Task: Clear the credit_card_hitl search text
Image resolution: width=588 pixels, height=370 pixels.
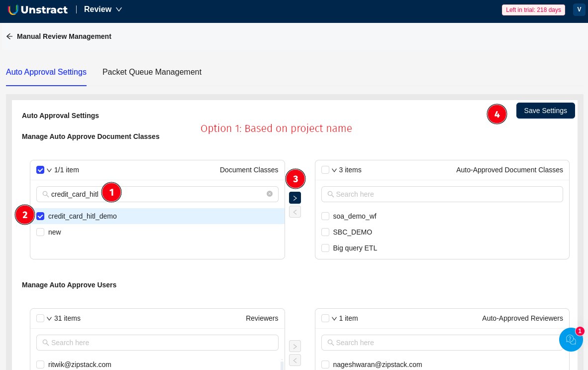Action: coord(270,194)
